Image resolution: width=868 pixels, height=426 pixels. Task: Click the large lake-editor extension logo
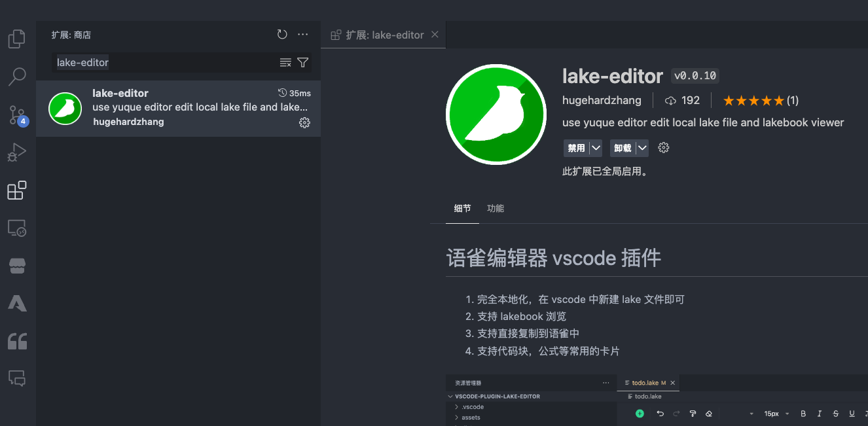point(496,114)
